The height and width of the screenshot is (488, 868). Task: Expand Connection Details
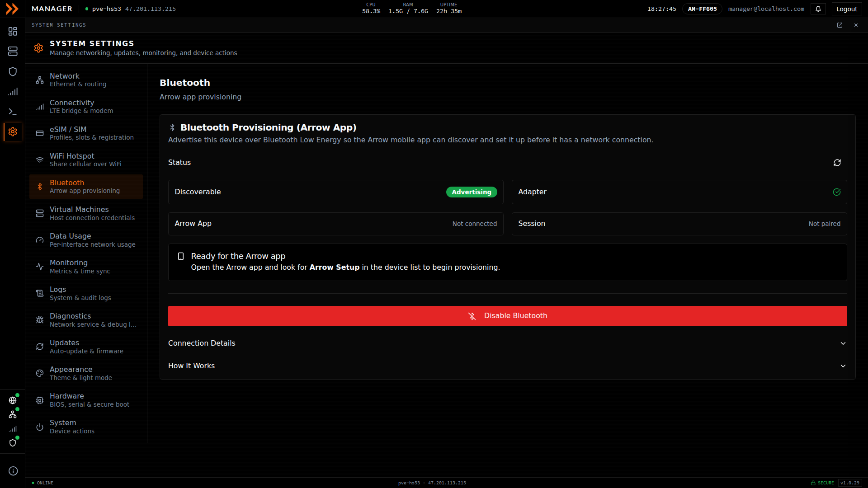(507, 343)
